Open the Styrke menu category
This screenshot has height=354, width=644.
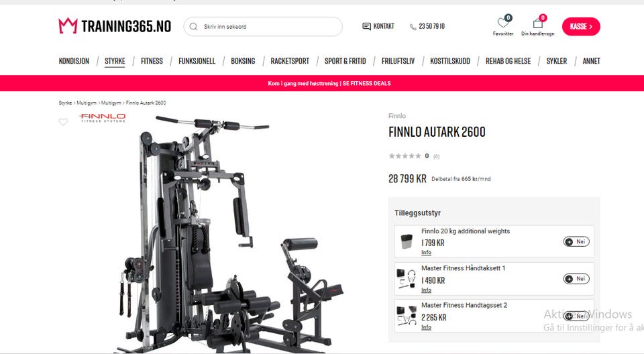(x=115, y=61)
